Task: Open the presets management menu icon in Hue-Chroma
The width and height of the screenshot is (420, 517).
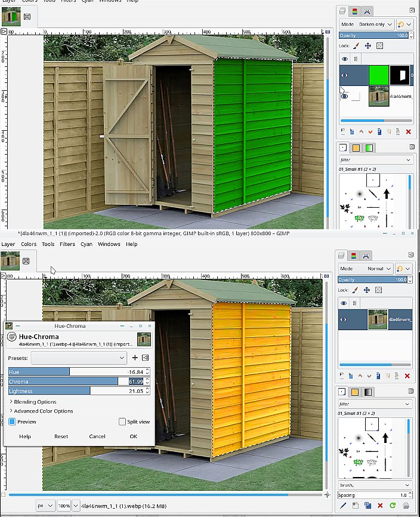Action: [146, 358]
